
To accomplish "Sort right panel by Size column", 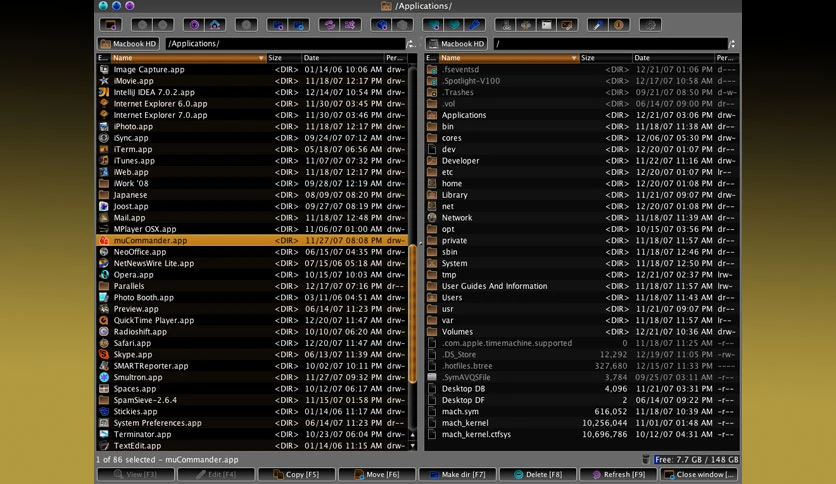I will 605,58.
